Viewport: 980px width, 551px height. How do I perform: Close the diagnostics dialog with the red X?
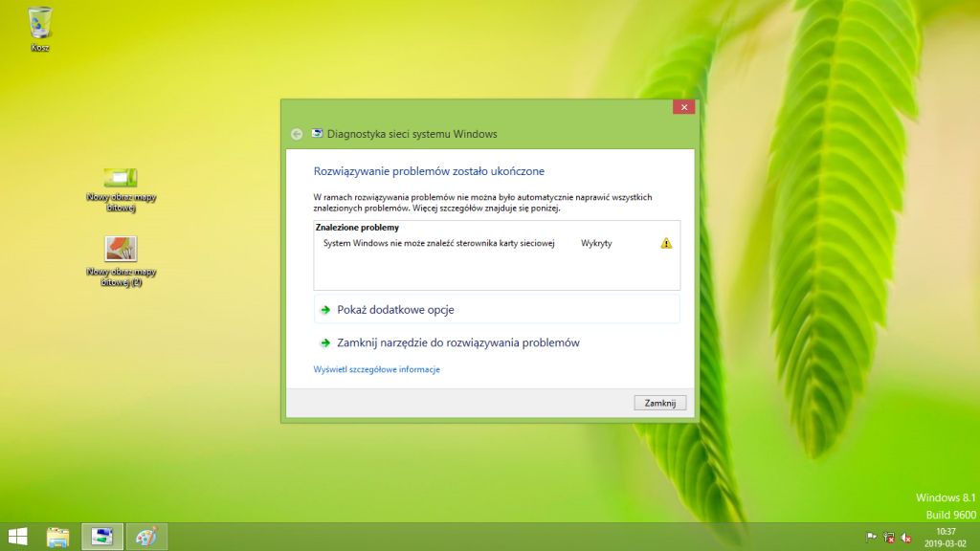pos(683,107)
